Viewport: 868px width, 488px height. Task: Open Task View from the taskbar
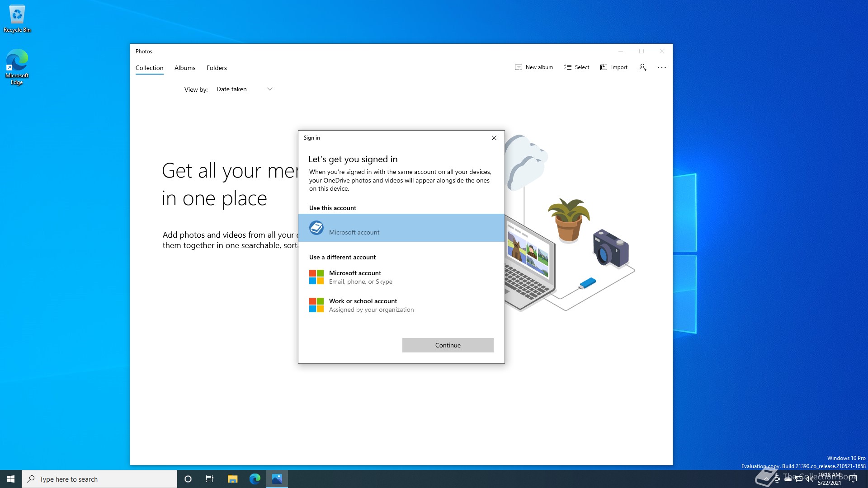click(209, 479)
